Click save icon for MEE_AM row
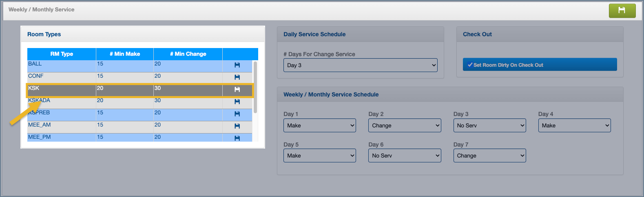644x197 pixels. click(237, 126)
